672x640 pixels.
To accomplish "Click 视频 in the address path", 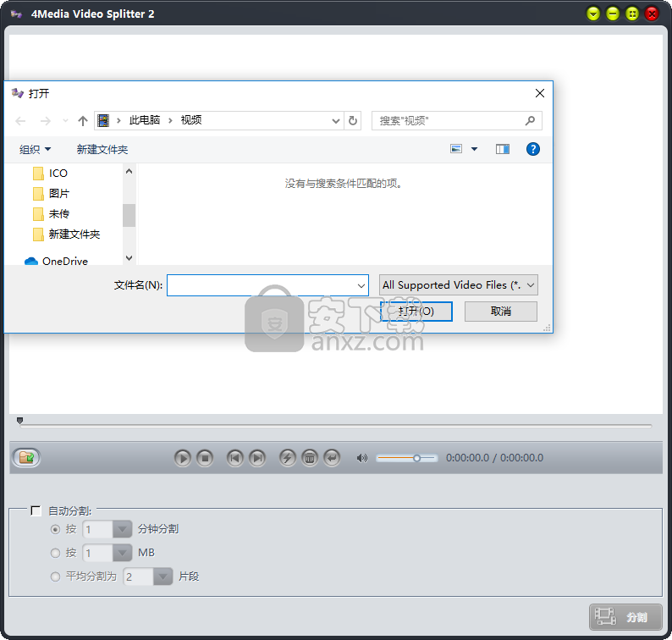I will [x=191, y=120].
